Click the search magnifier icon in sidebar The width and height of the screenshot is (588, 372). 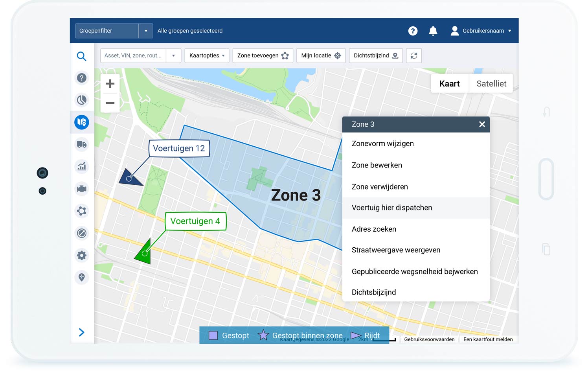click(x=81, y=56)
